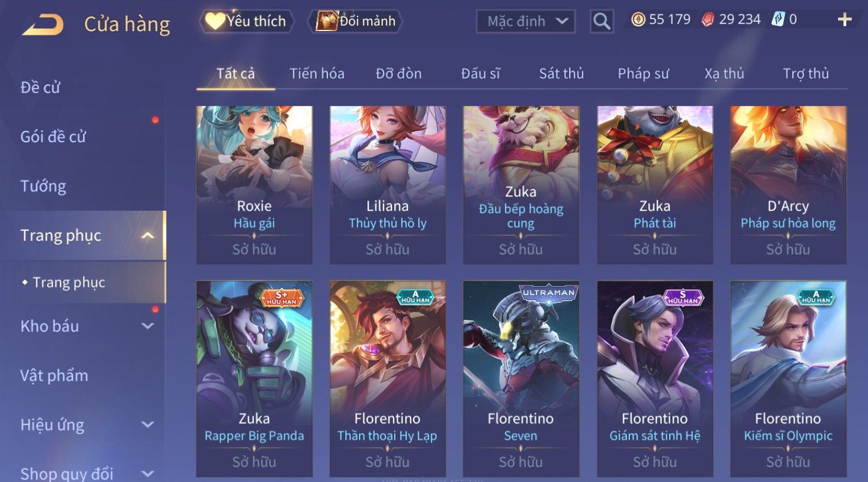This screenshot has width=868, height=482.
Task: Switch to the Sát thủ tab
Action: point(561,74)
